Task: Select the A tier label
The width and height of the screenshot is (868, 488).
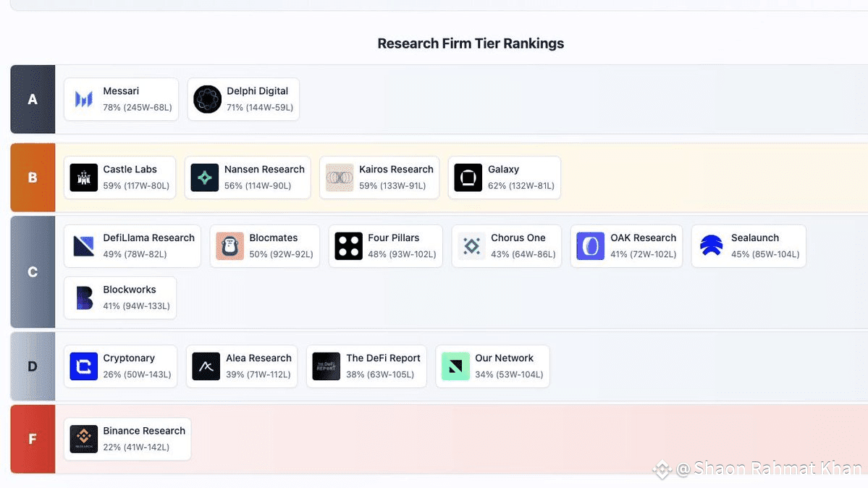Action: point(33,99)
